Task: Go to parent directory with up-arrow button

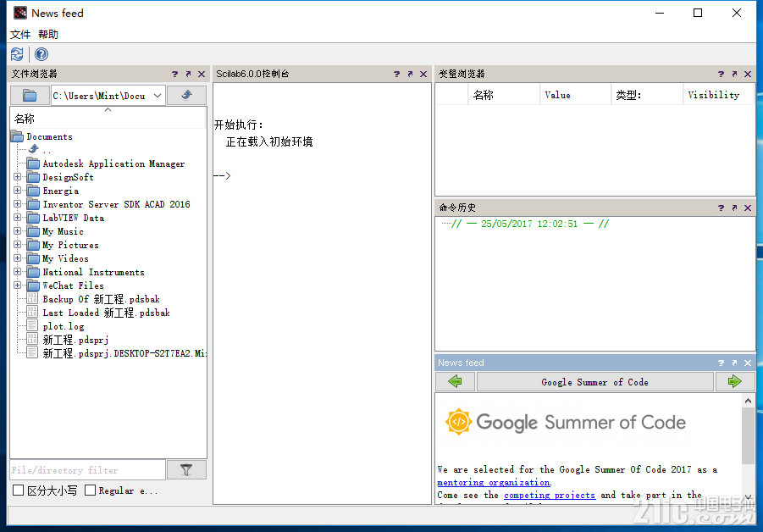Action: 186,96
